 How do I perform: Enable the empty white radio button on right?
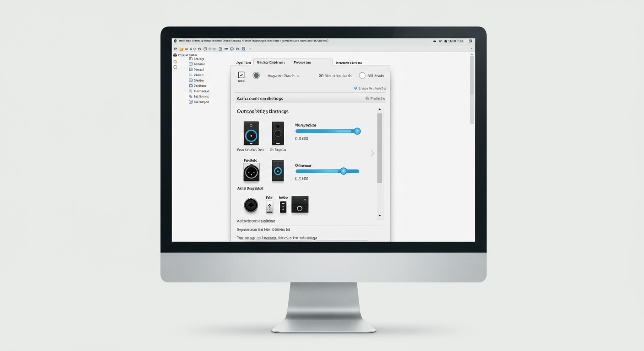(362, 76)
